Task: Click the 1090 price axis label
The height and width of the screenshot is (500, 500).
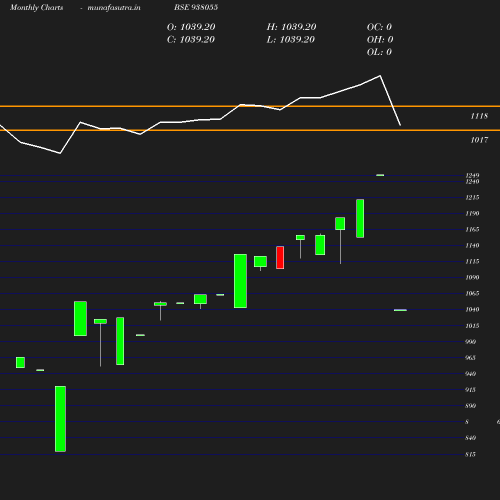Action: coord(472,277)
